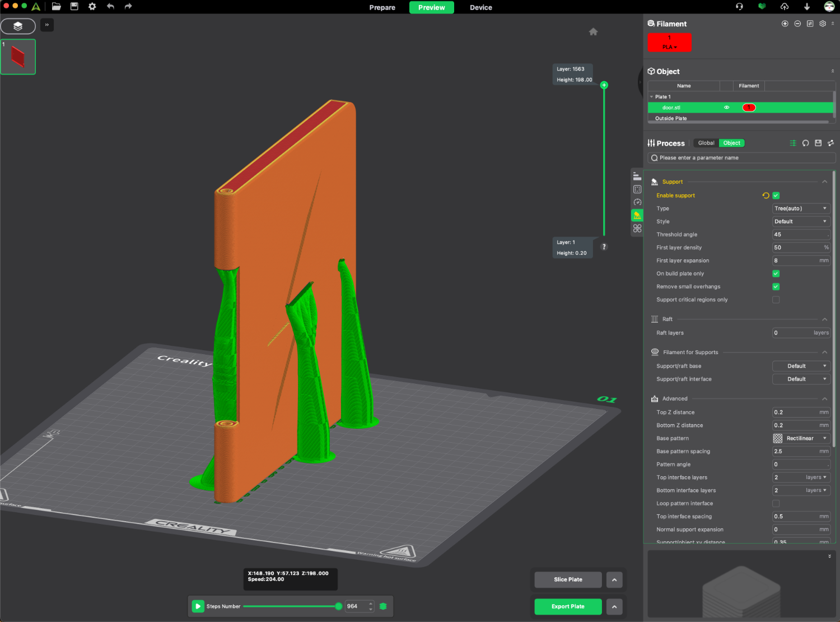Screen dimensions: 840x622
Task: Click the green compare settings icon in Process
Action: tap(793, 143)
